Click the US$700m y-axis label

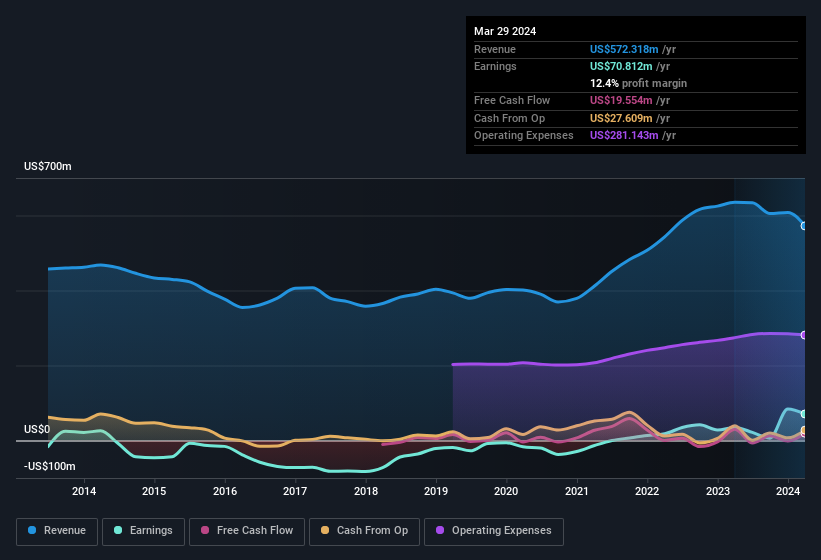click(x=48, y=166)
